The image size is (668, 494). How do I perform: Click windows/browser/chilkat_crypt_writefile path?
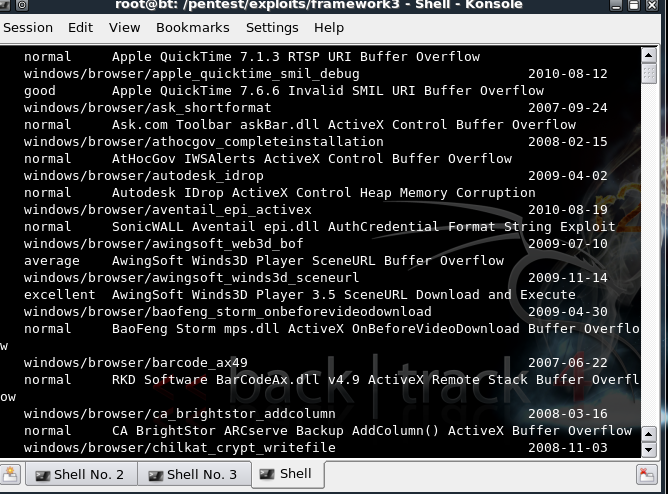180,448
